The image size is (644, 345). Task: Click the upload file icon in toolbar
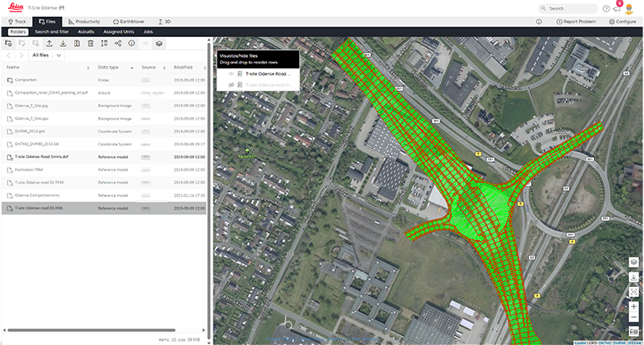(49, 43)
